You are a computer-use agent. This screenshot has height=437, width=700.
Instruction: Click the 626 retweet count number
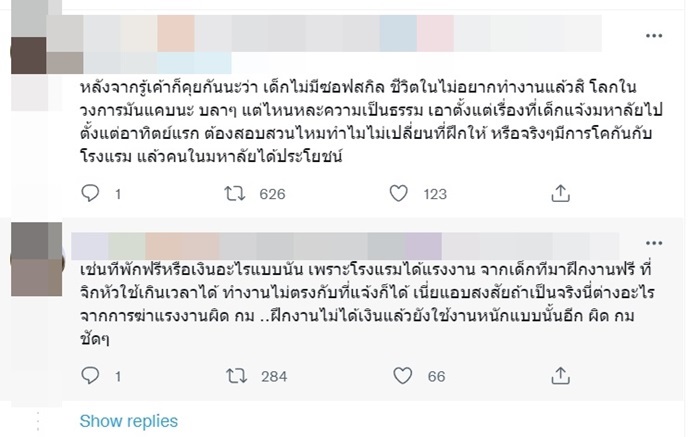pos(272,195)
